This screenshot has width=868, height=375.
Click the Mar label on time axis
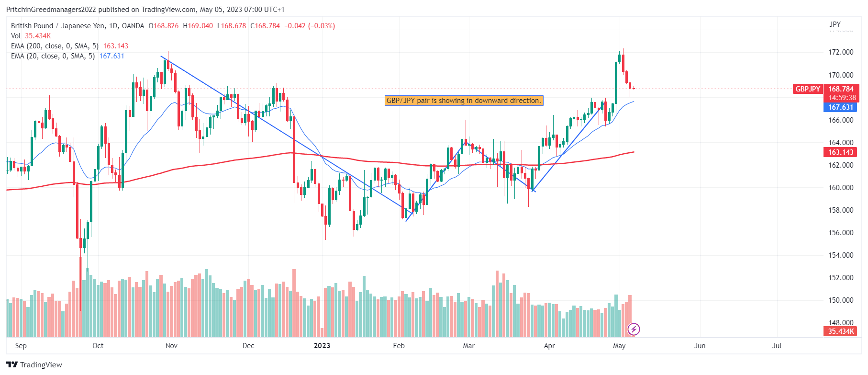click(469, 346)
